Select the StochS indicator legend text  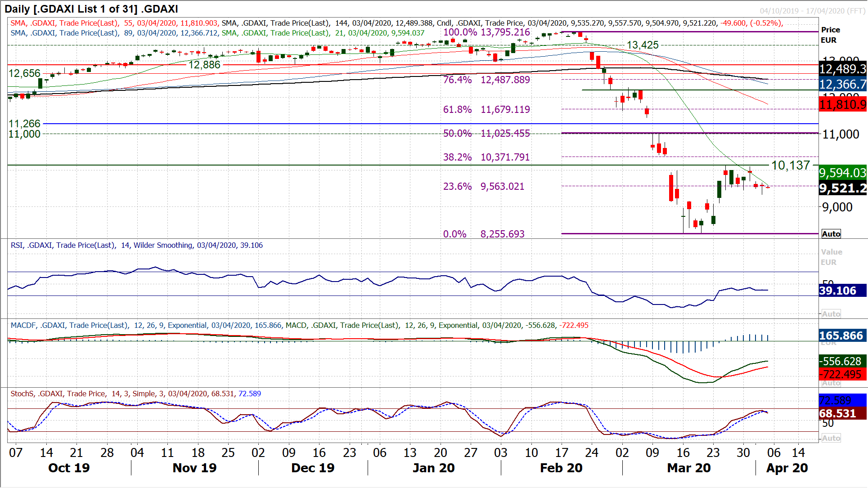[136, 394]
